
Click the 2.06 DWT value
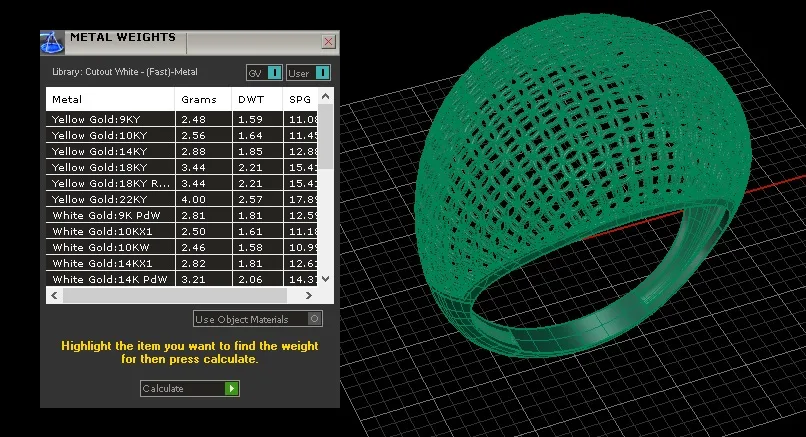tap(250, 279)
